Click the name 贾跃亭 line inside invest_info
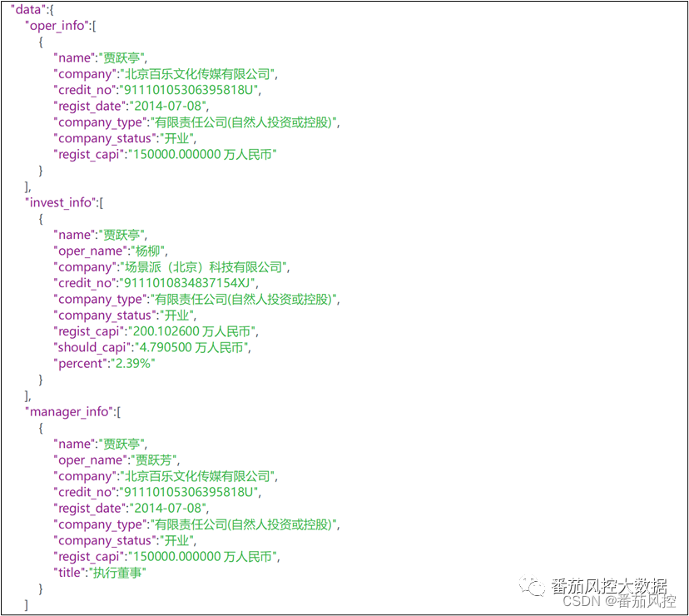The width and height of the screenshot is (689, 616). click(100, 235)
